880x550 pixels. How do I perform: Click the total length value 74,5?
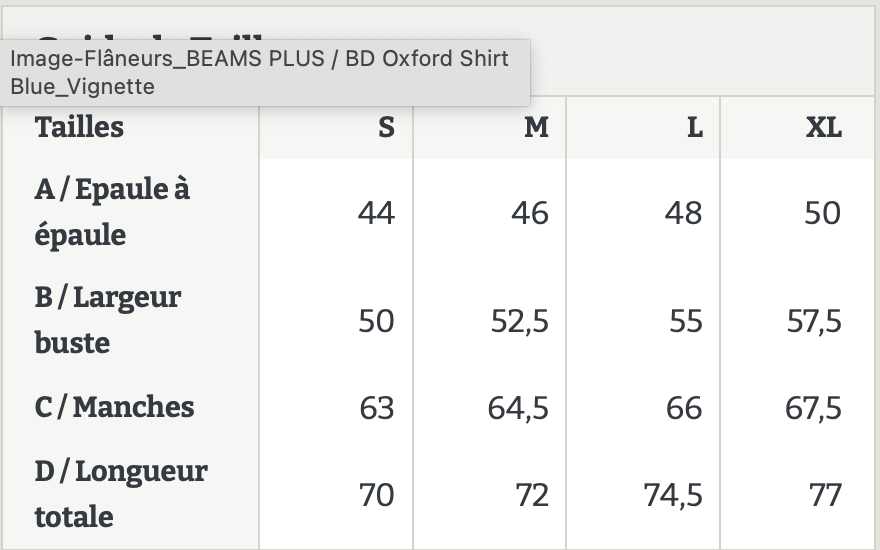tap(673, 496)
